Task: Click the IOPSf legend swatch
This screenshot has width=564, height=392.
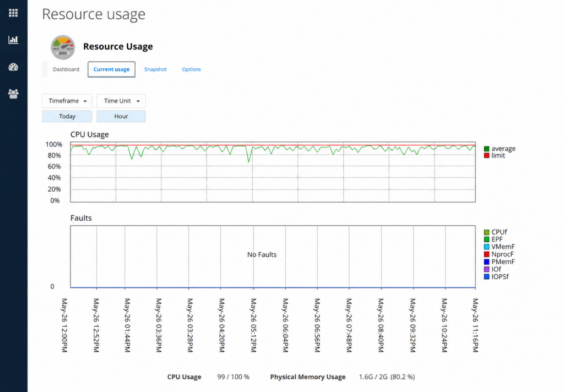Action: (487, 276)
